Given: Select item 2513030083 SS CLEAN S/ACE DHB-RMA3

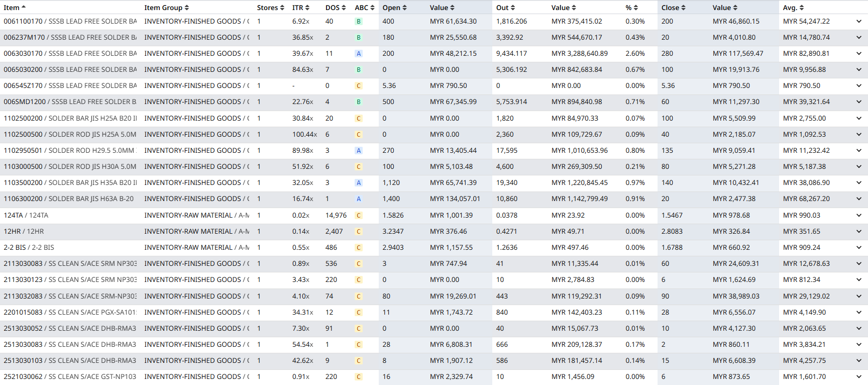Looking at the screenshot, I should tap(70, 344).
